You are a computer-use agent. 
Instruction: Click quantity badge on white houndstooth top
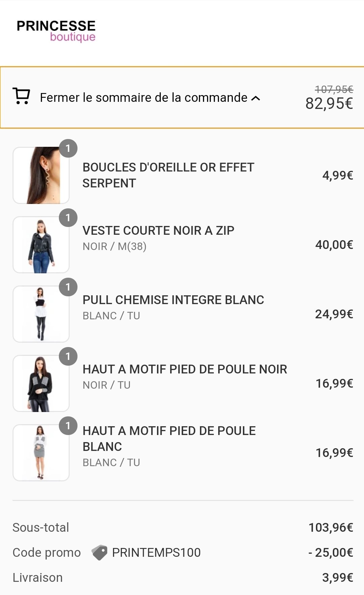68,426
